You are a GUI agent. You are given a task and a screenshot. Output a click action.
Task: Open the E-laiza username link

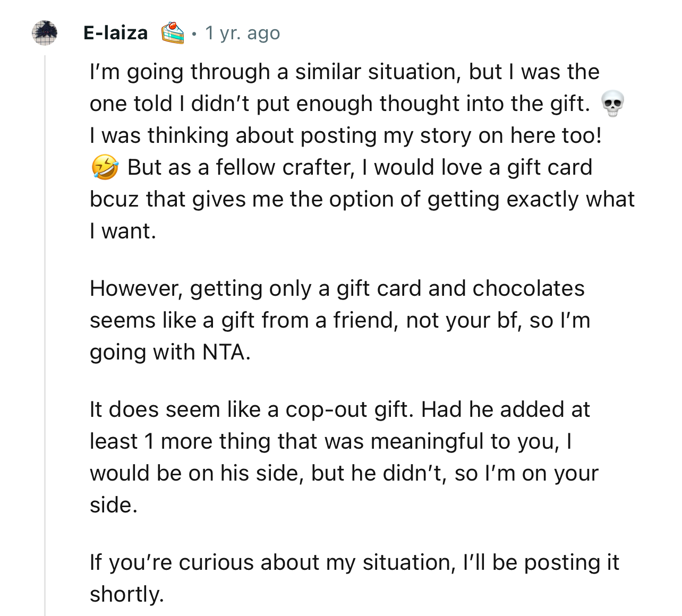tap(116, 33)
